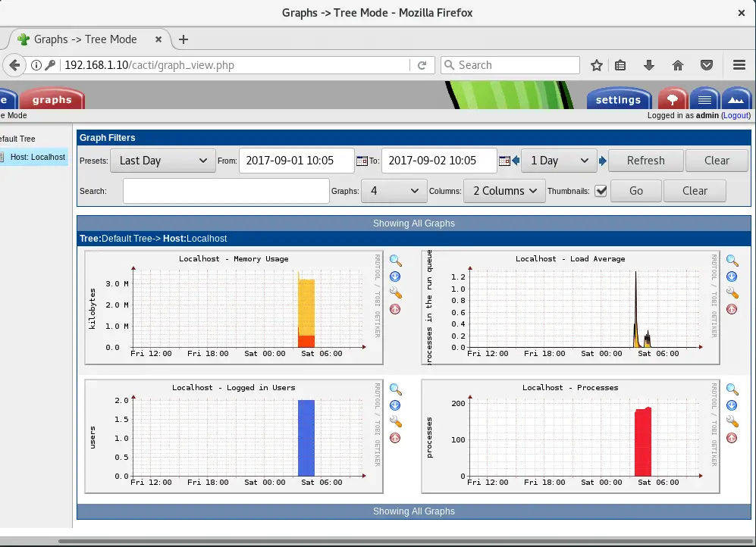Image resolution: width=756 pixels, height=547 pixels.
Task: Click the red page top icon beside Processes graph
Action: [732, 438]
